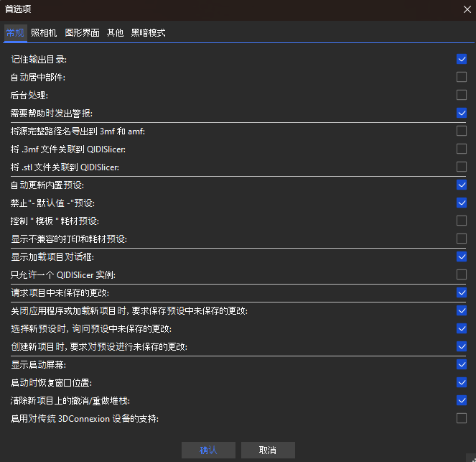Image resolution: width=476 pixels, height=462 pixels.
Task: Switch to the 常规 tab
Action: (x=16, y=33)
